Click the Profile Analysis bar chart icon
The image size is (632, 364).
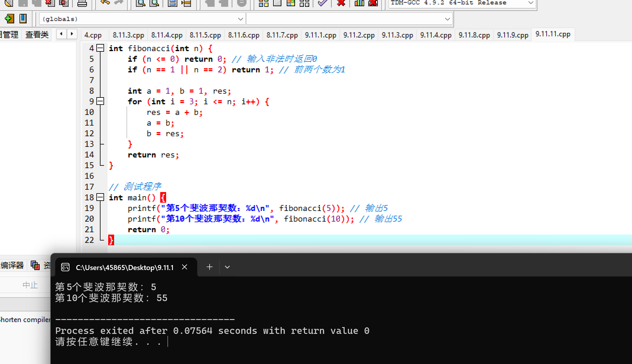pos(359,3)
